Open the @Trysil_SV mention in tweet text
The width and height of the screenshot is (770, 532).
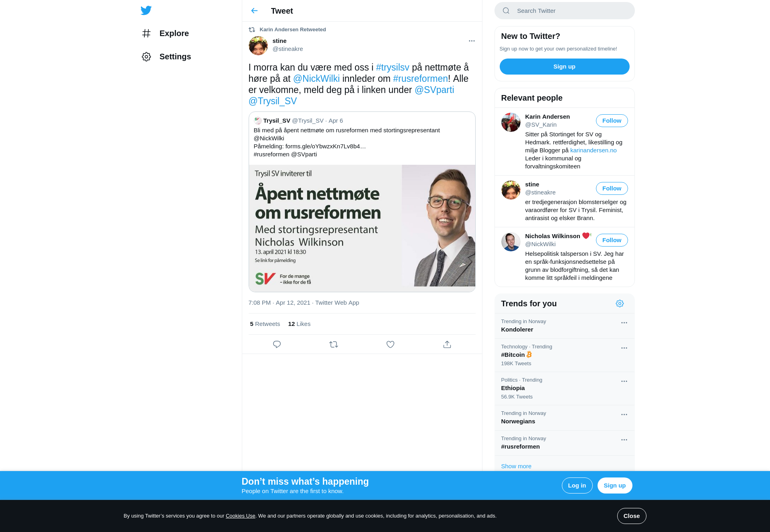click(x=273, y=101)
